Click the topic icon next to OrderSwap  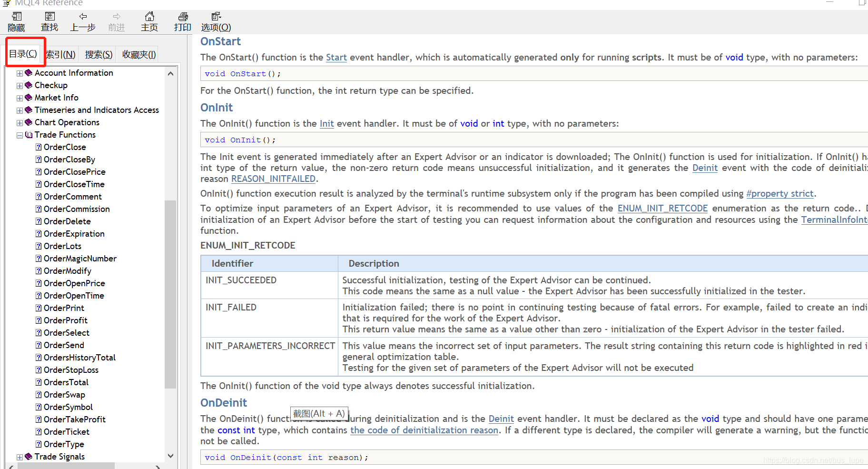click(x=39, y=395)
